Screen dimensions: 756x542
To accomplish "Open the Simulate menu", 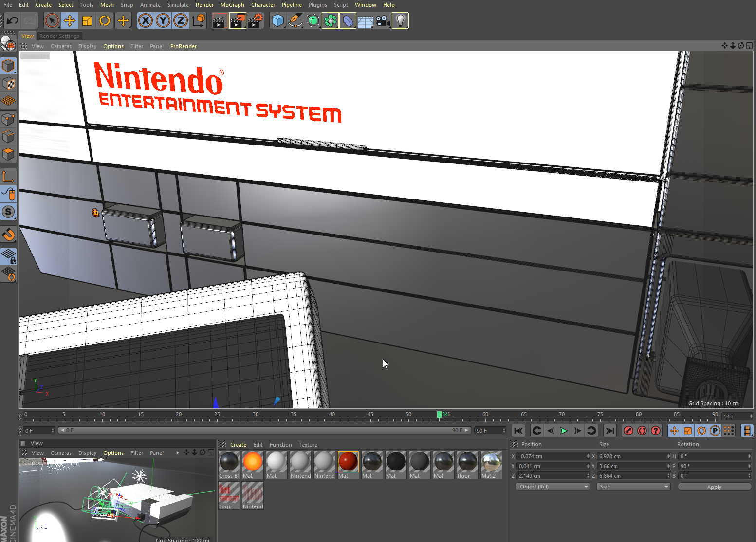I will 178,5.
